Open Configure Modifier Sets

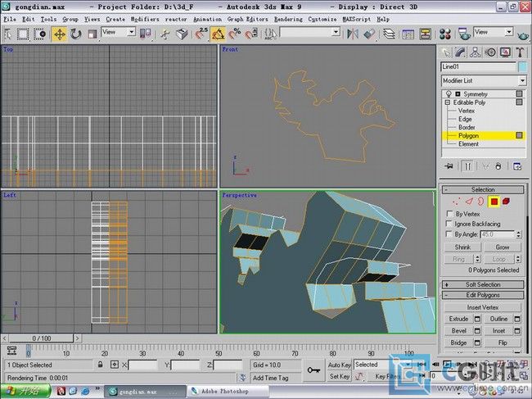517,166
